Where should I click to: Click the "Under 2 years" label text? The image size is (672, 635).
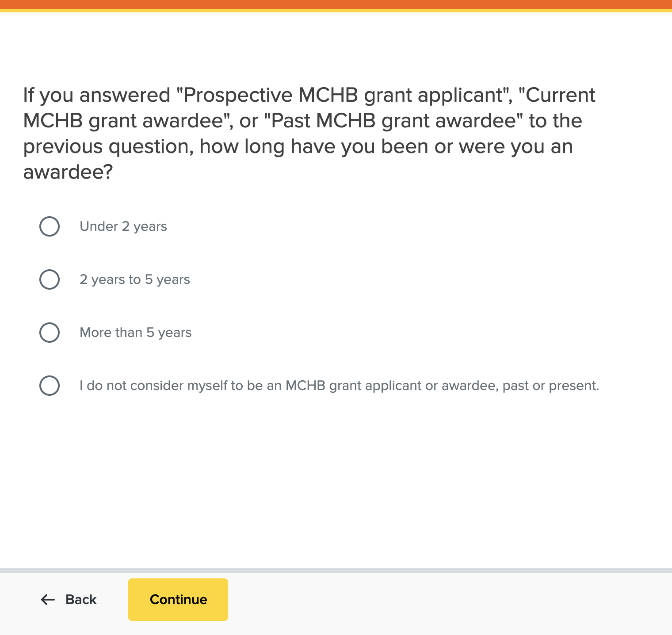coord(123,226)
